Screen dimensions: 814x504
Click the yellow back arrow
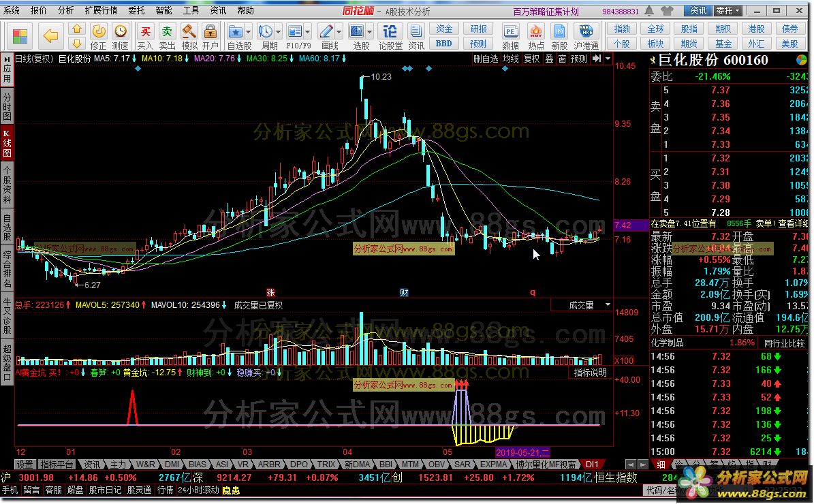[50, 35]
